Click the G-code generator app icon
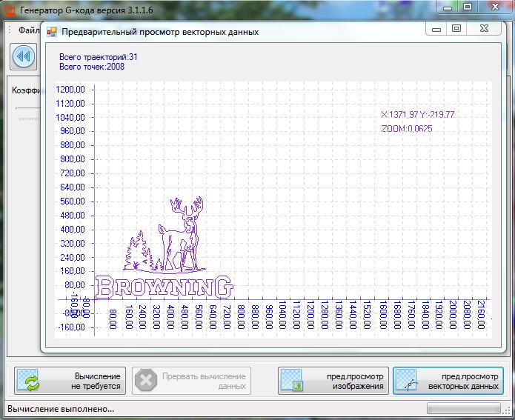515x420 pixels. pos(10,10)
